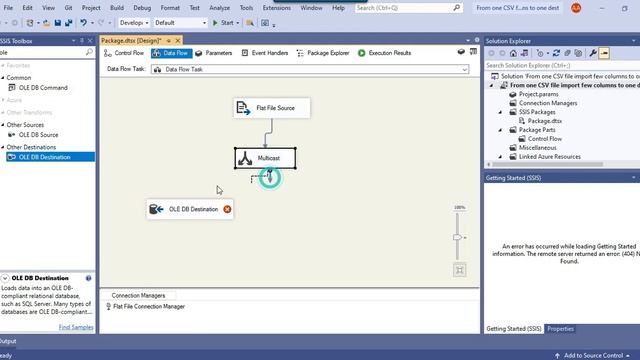
Task: Click the magnifier icon in the toolbox search
Action: 89,52
